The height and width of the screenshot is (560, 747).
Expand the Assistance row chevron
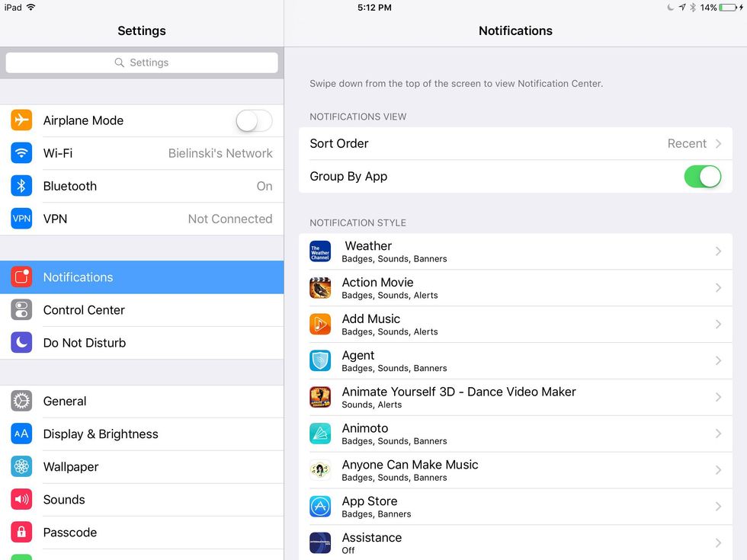(x=718, y=543)
